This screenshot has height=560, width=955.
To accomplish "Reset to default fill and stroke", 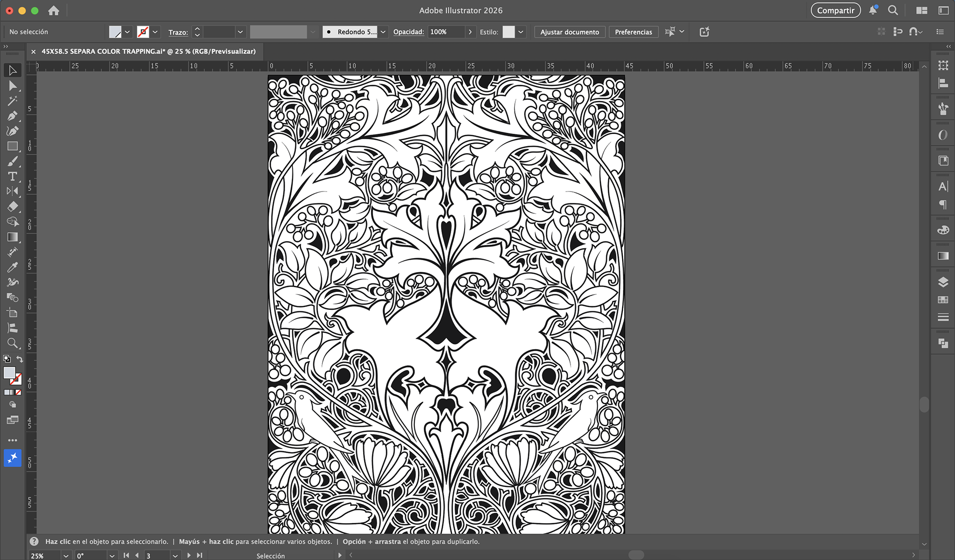I will tap(7, 359).
